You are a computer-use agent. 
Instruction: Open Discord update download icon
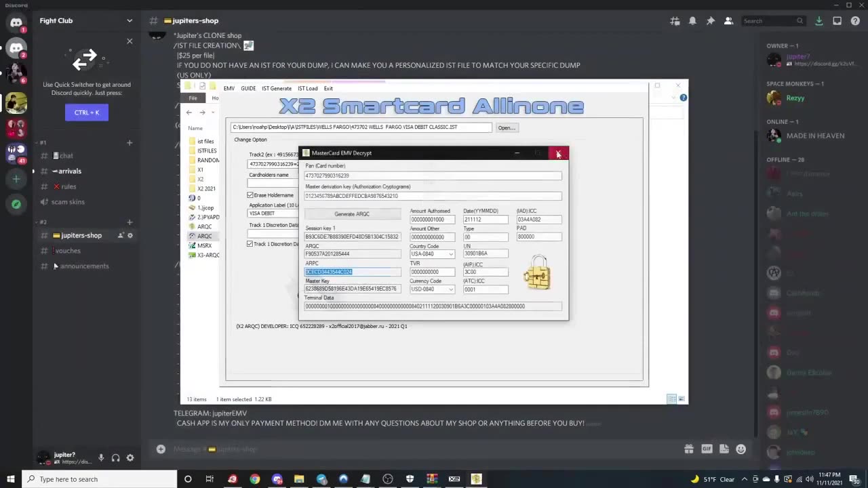819,21
